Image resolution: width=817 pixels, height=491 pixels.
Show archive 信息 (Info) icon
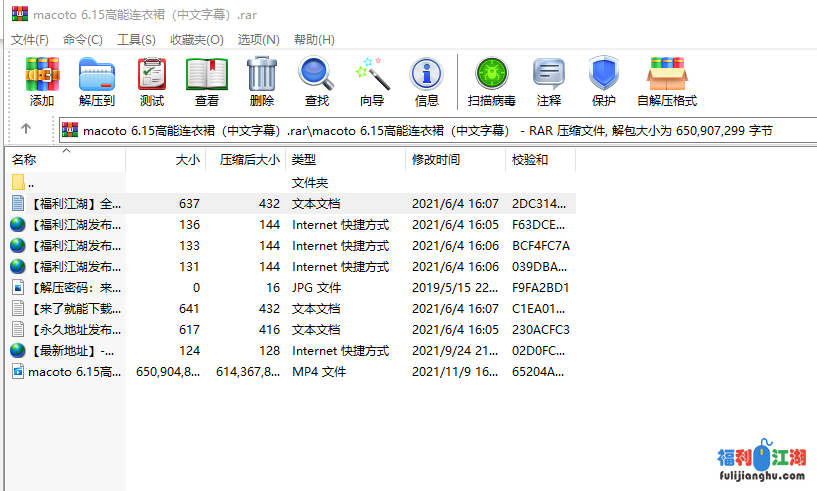tap(427, 80)
